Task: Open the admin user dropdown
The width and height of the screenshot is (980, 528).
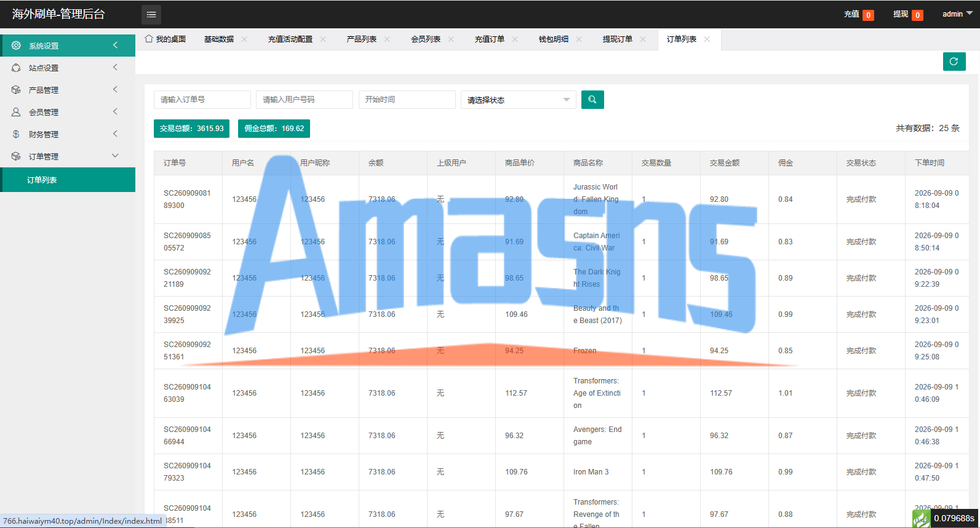Action: pyautogui.click(x=957, y=14)
